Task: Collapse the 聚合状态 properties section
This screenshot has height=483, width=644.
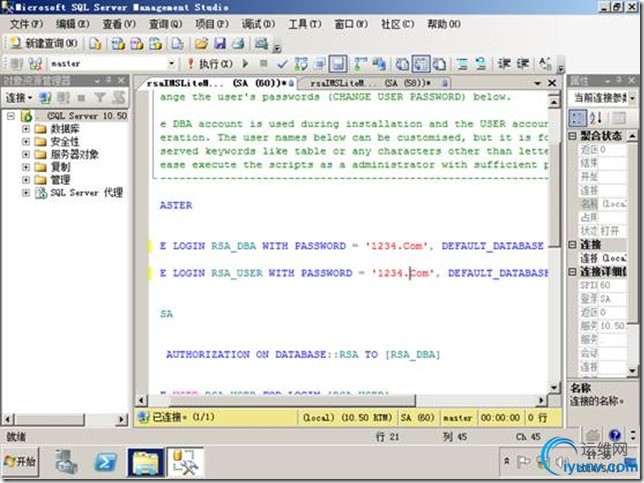Action: click(573, 136)
